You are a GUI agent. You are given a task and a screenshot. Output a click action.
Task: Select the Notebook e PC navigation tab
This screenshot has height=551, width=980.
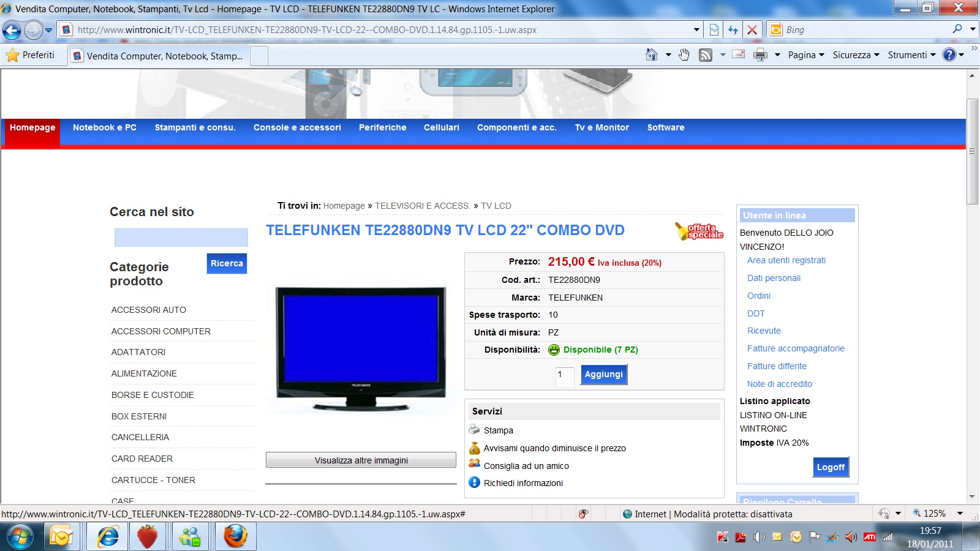105,127
